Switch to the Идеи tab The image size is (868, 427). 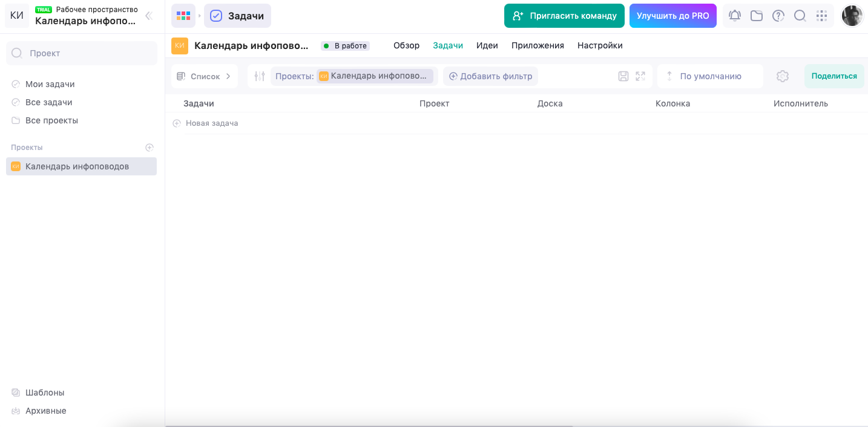pyautogui.click(x=487, y=45)
